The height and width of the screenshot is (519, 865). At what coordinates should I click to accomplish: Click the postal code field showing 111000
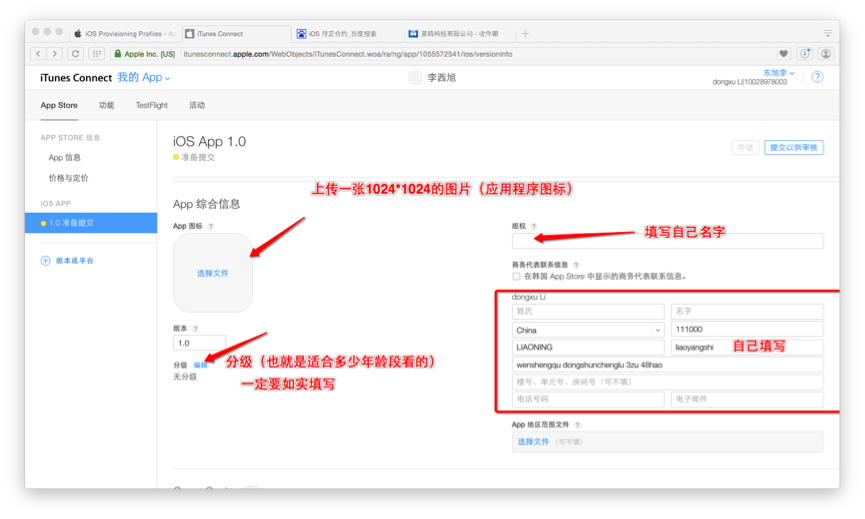tap(747, 329)
